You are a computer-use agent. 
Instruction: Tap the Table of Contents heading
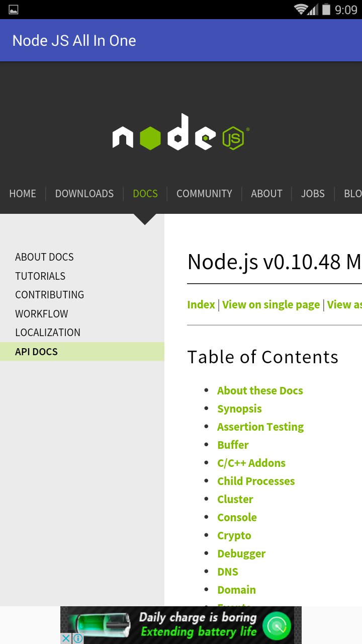[x=262, y=357]
